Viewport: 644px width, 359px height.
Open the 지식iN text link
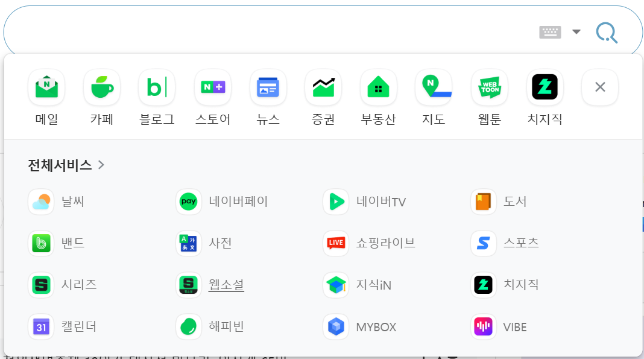click(374, 285)
